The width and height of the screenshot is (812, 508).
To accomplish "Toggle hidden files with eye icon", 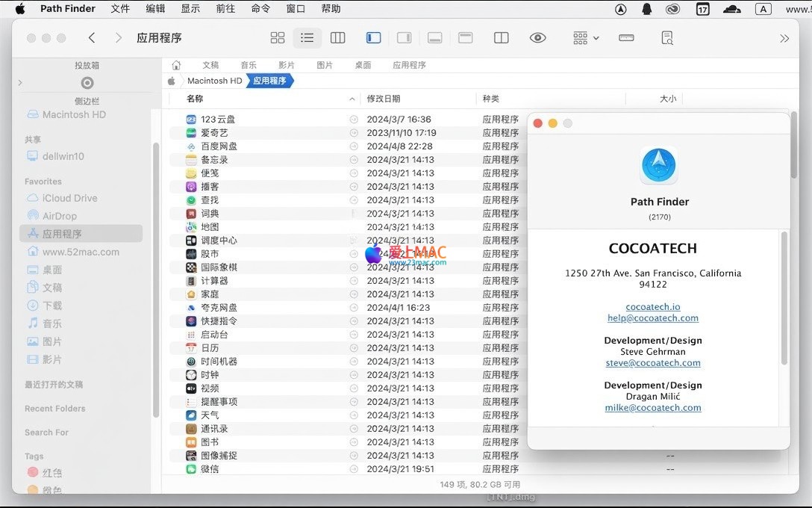I will click(537, 38).
